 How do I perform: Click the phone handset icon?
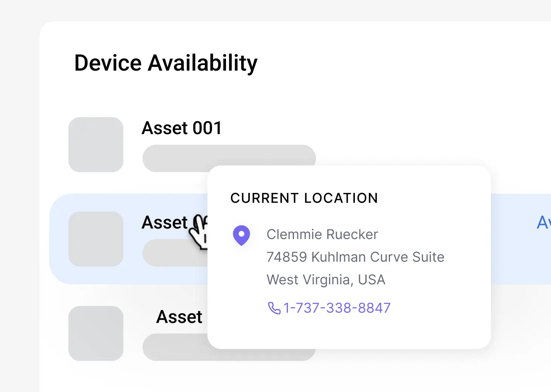click(274, 308)
